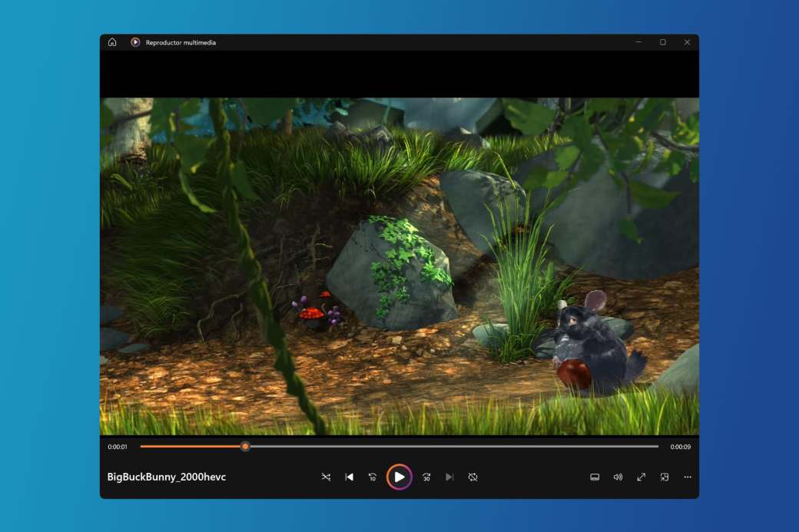Click the BigBuckBunny_2000hevc title

(x=167, y=477)
